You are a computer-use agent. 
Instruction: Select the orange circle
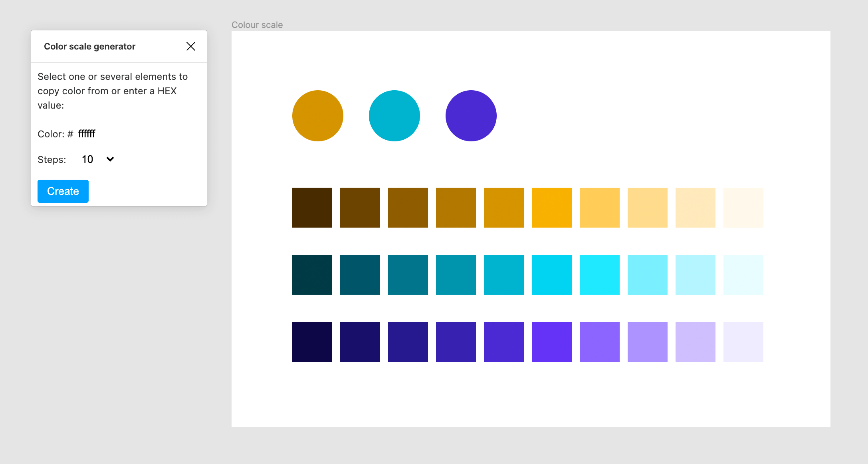318,116
